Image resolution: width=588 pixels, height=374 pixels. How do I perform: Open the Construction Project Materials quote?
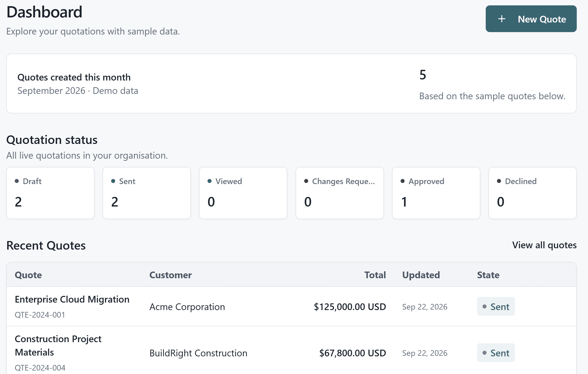[x=58, y=345]
